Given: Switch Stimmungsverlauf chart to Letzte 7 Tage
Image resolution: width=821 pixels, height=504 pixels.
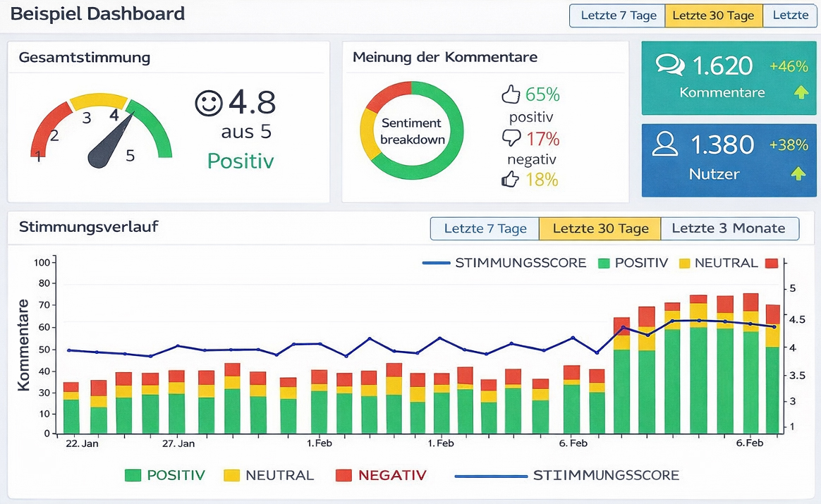Looking at the screenshot, I should tap(485, 228).
